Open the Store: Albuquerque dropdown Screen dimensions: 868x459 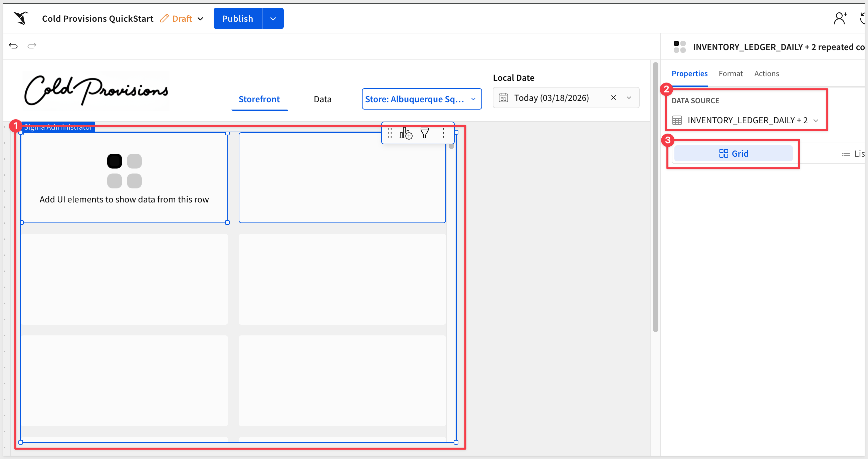(x=421, y=99)
